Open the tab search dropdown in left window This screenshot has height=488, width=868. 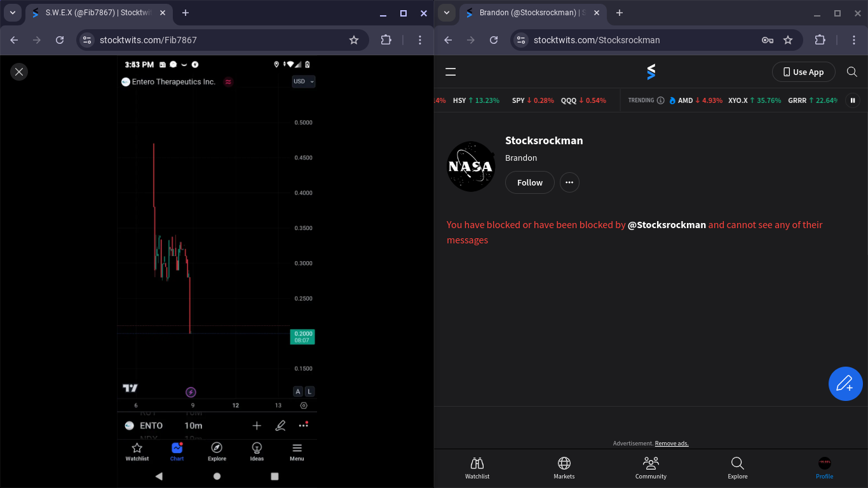click(13, 13)
